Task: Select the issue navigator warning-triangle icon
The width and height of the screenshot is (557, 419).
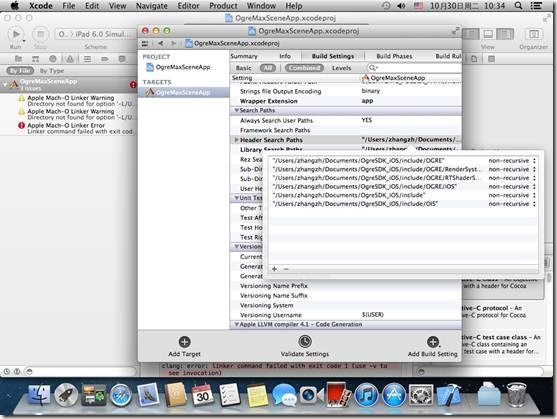Action: 70,59
